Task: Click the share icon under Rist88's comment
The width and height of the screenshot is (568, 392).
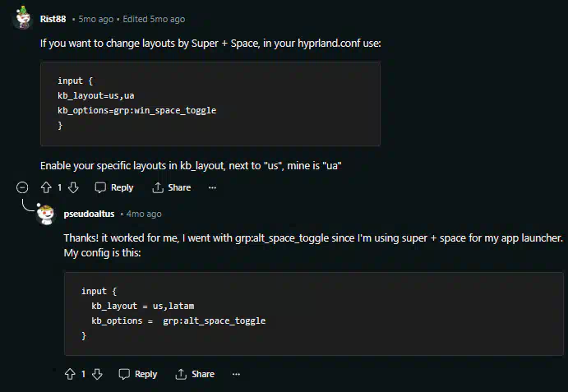Action: pyautogui.click(x=158, y=187)
